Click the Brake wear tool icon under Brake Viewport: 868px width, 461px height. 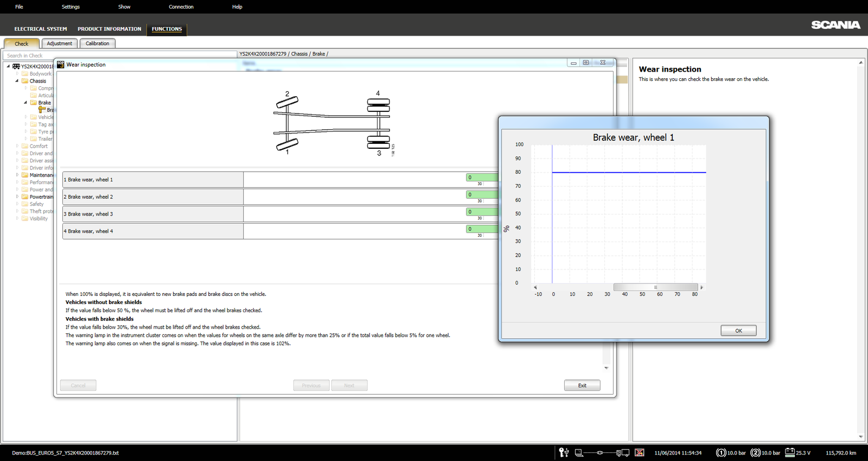click(42, 110)
